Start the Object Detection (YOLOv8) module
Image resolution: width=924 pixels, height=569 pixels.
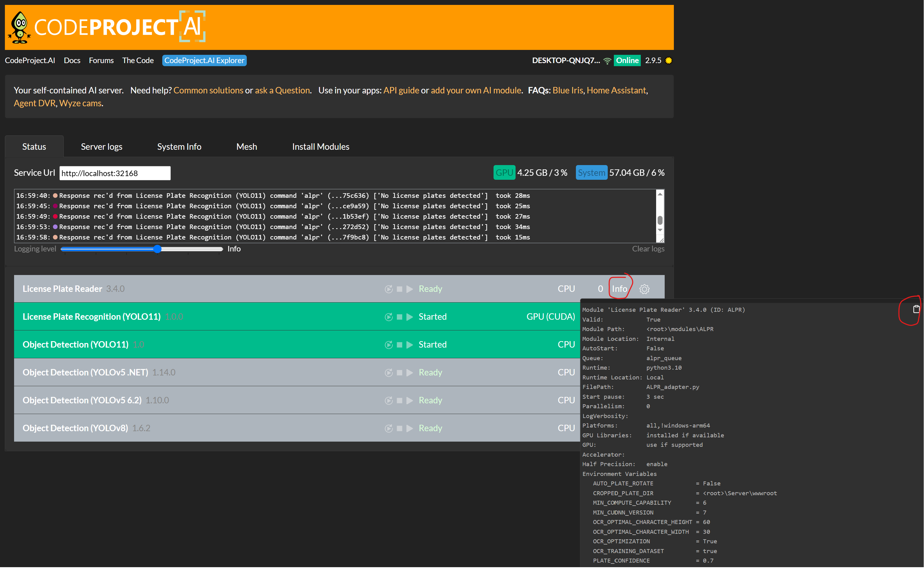410,428
